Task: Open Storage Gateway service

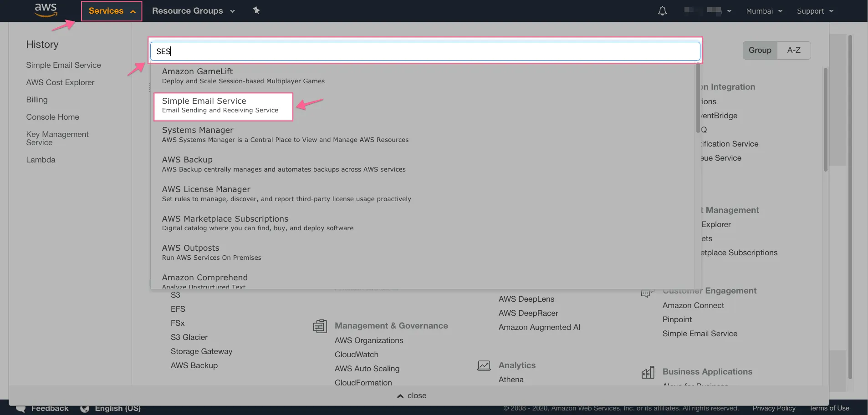Action: coord(201,351)
